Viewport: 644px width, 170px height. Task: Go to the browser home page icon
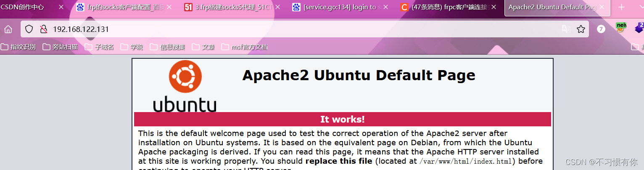click(8, 29)
